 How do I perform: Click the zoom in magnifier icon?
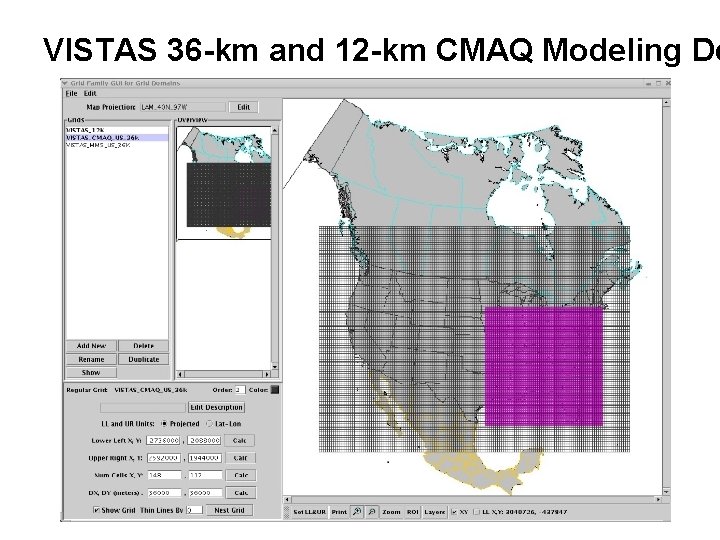click(x=357, y=512)
